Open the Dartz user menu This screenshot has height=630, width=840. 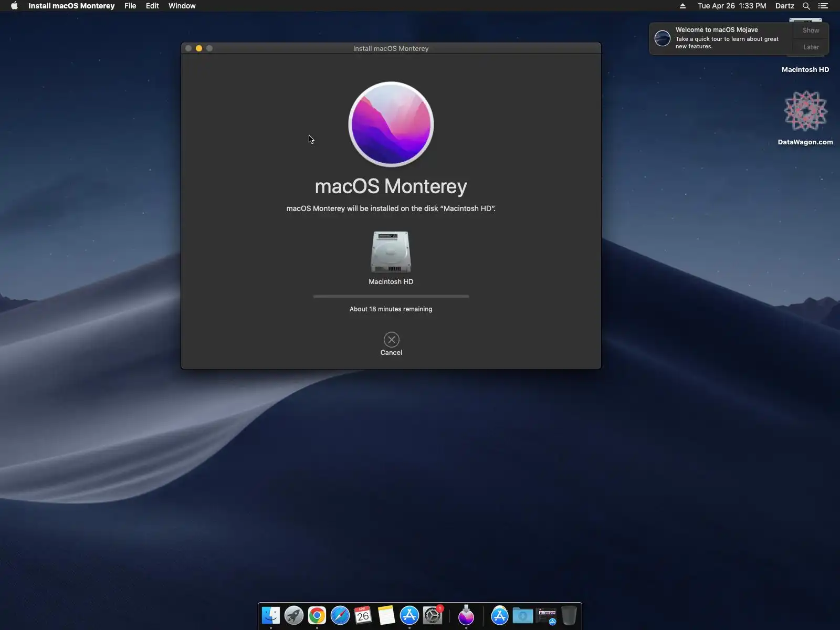click(x=785, y=6)
